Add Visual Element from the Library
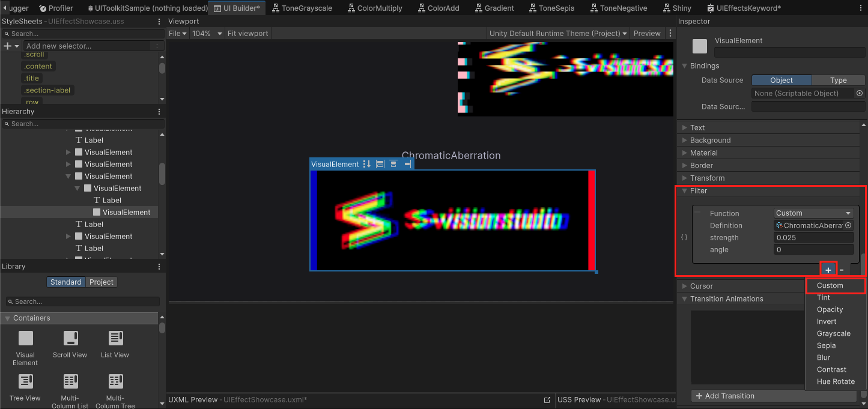 tap(25, 348)
